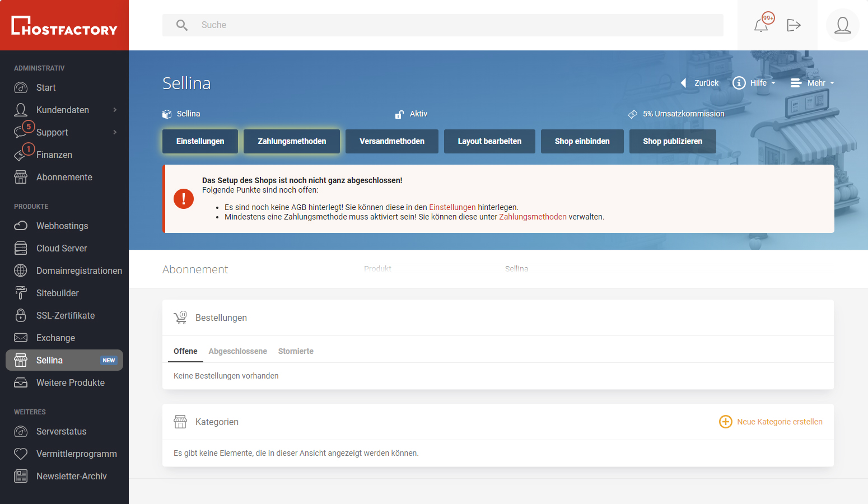Click the Webhostings cloud icon
This screenshot has width=868, height=504.
click(21, 226)
